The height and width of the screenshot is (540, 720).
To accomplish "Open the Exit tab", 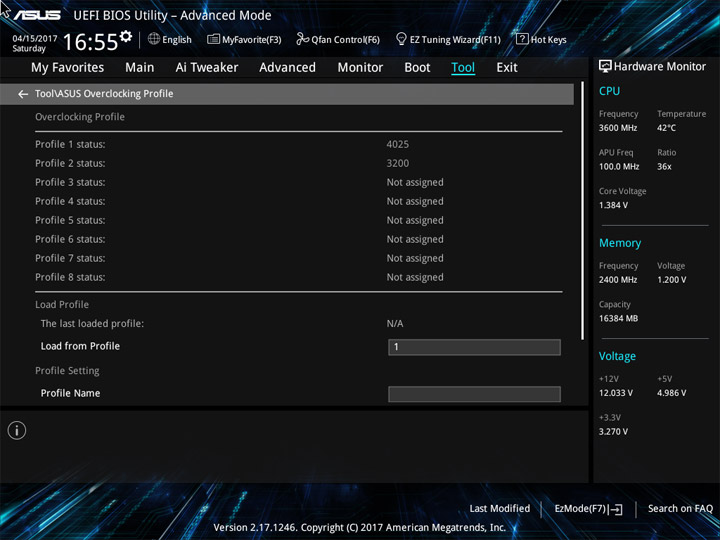I will pyautogui.click(x=507, y=68).
